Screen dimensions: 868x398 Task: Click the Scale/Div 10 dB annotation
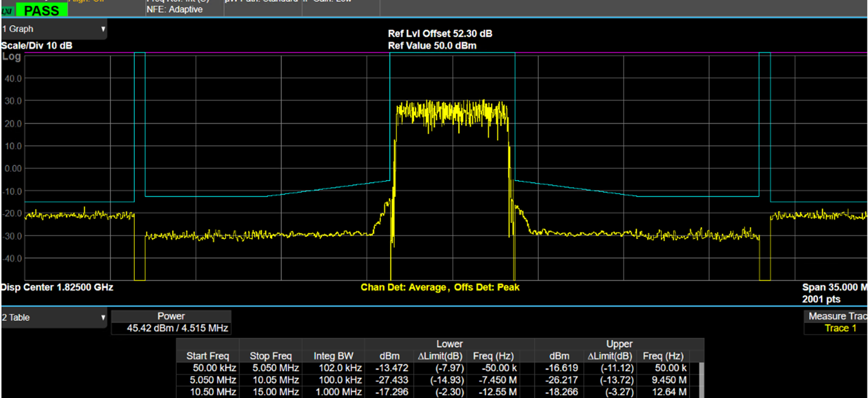pyautogui.click(x=37, y=45)
